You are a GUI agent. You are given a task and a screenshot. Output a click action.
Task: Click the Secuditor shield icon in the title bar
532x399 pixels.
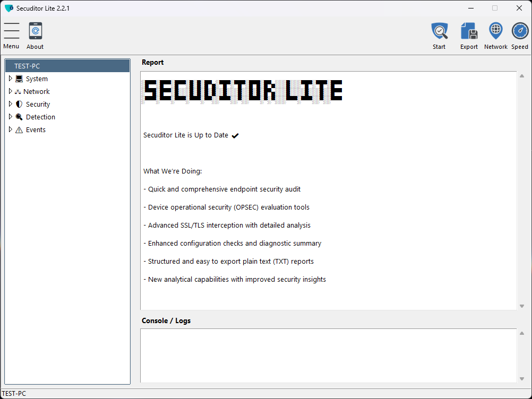pos(9,8)
